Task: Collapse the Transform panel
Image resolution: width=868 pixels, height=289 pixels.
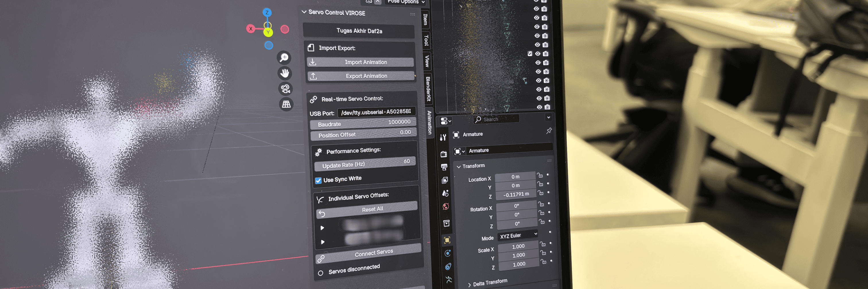Action: click(458, 167)
